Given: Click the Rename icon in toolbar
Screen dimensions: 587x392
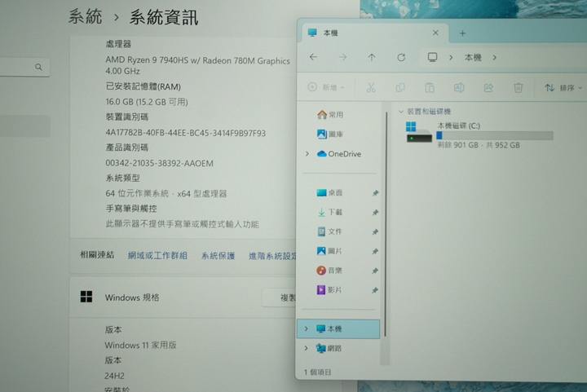Looking at the screenshot, I should [x=459, y=87].
